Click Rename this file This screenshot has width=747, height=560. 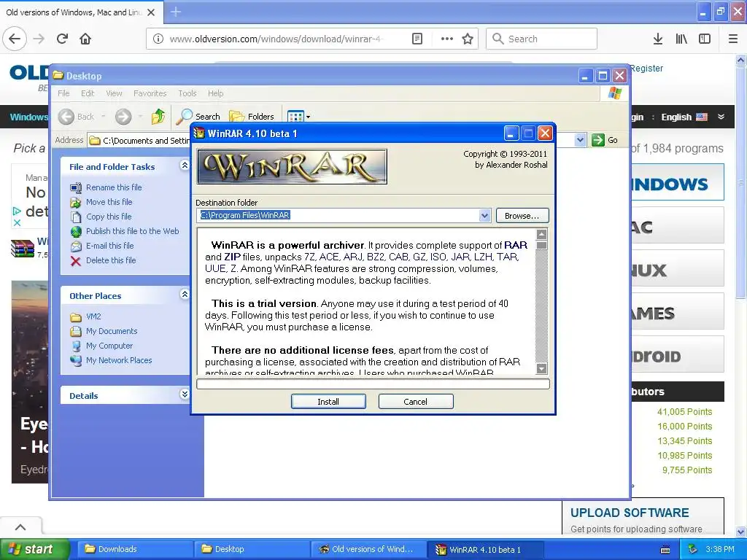pyautogui.click(x=114, y=187)
